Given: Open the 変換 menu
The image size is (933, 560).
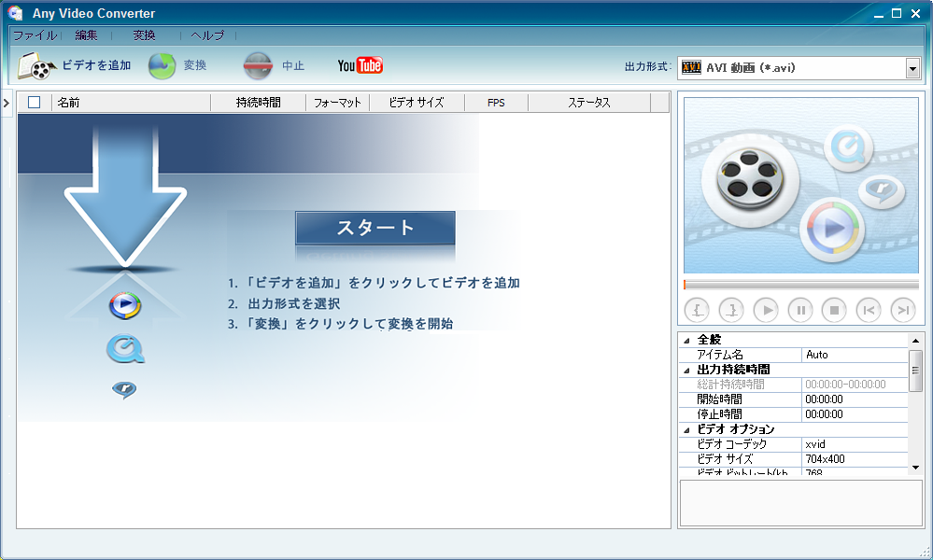Looking at the screenshot, I should coord(144,35).
